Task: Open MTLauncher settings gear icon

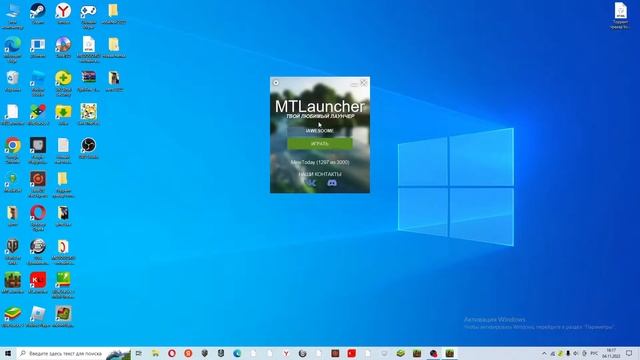Action: point(276,83)
